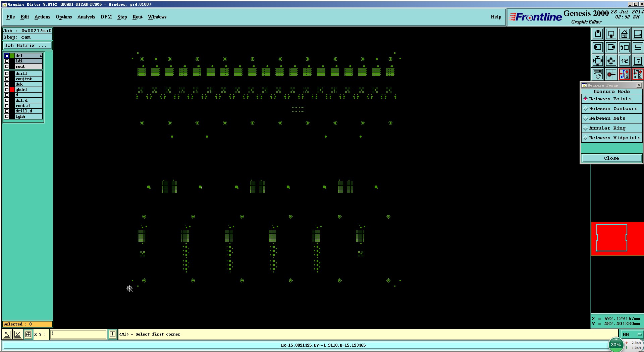Click the red color swatch of gbdrl layer
The width and height of the screenshot is (644, 352).
(12, 90)
